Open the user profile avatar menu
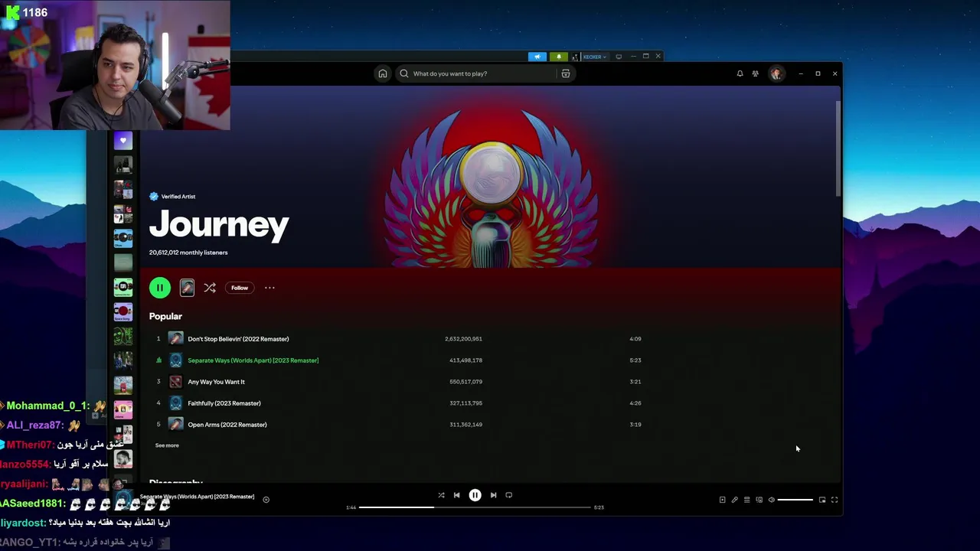This screenshot has height=551, width=980. point(776,73)
